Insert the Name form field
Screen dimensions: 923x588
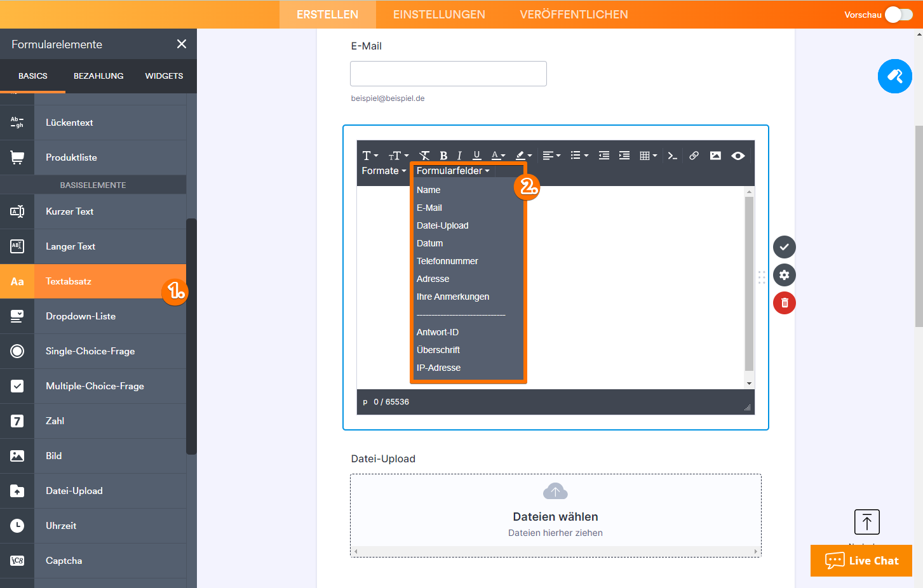(x=469, y=190)
